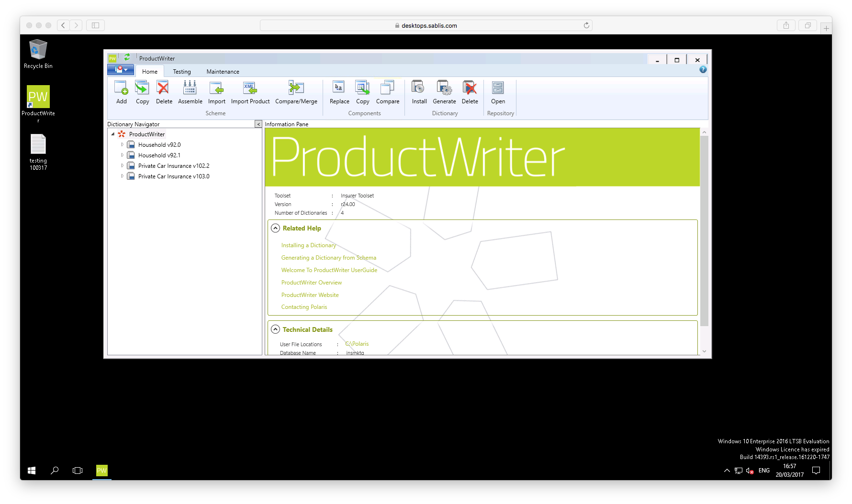Click the Add scheme icon
The height and width of the screenshot is (504, 852).
click(x=121, y=88)
